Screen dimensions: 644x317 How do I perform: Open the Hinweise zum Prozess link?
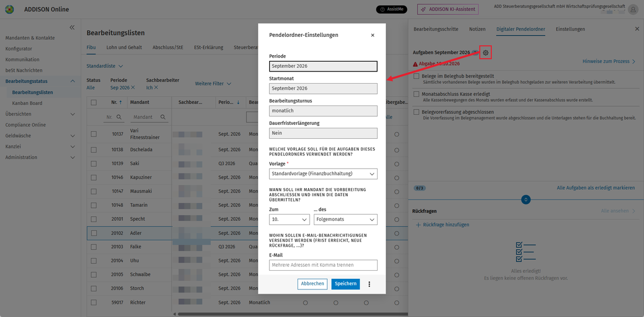606,62
